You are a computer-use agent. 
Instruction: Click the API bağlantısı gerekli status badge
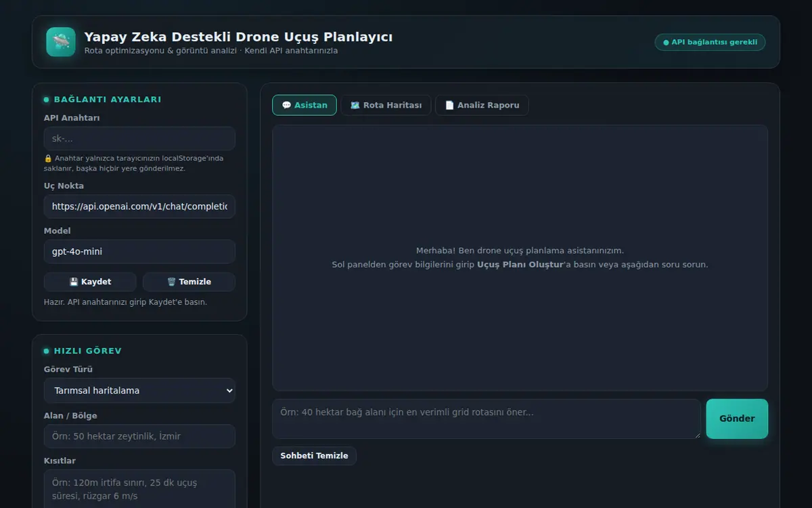[x=710, y=42]
